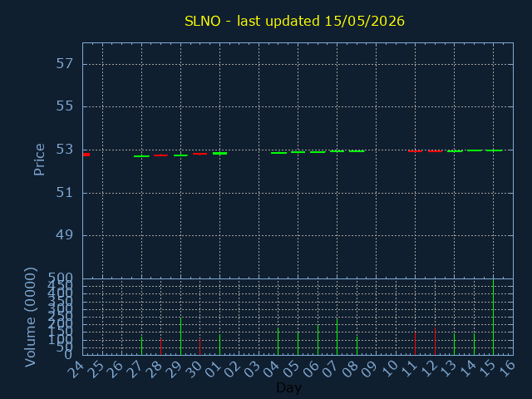Click the red volume bar on day 30
Image resolution: width=532 pixels, height=399 pixels.
point(199,347)
